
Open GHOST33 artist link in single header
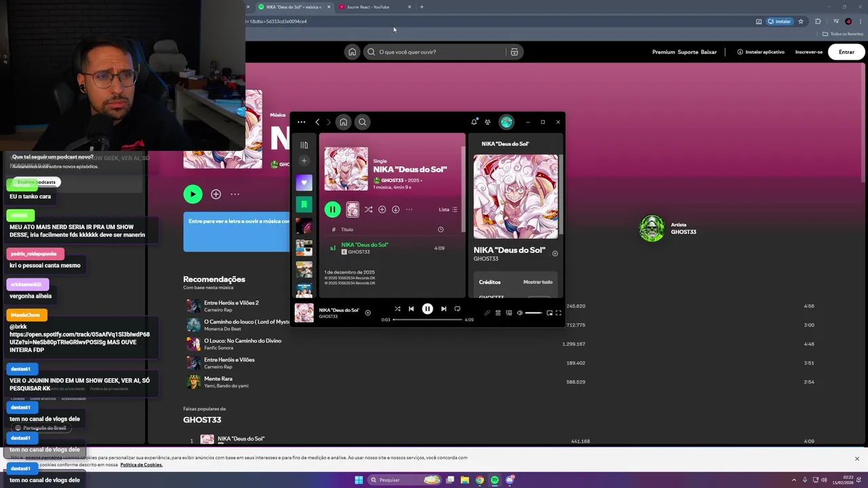point(392,180)
